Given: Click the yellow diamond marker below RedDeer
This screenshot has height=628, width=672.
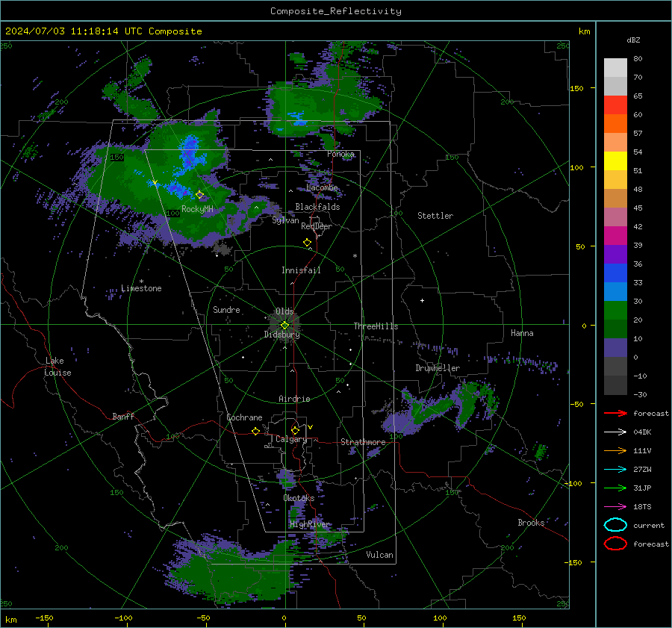Looking at the screenshot, I should click(308, 243).
